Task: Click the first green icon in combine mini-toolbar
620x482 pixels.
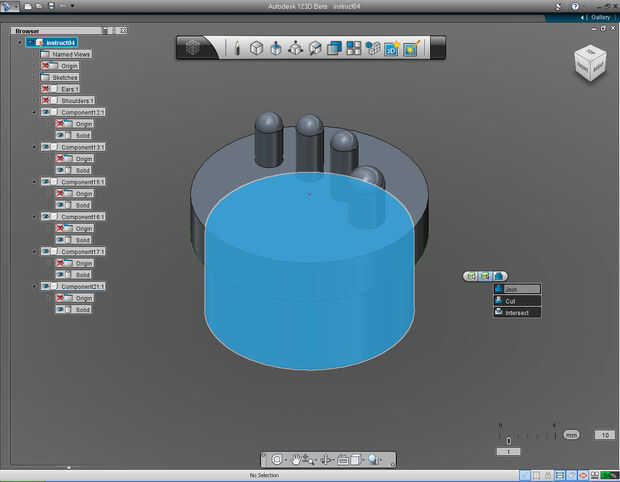Action: (x=471, y=276)
